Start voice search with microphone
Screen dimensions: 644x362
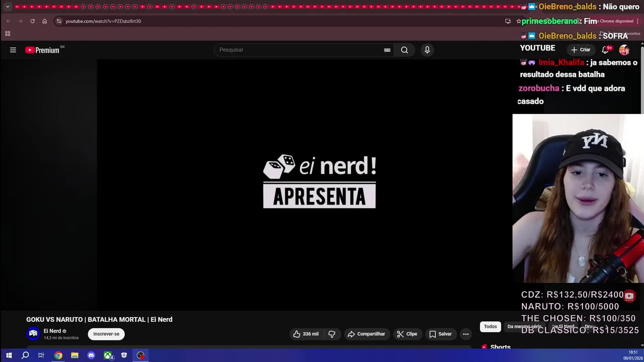click(x=427, y=50)
